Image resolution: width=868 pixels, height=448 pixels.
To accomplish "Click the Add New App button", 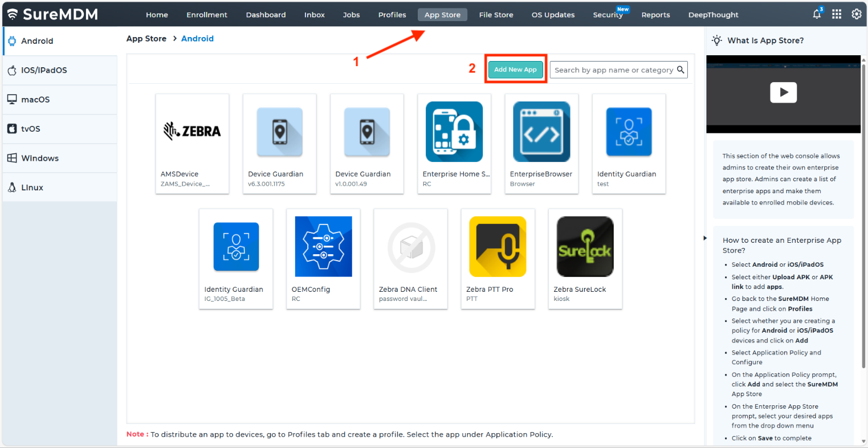I will (x=515, y=70).
